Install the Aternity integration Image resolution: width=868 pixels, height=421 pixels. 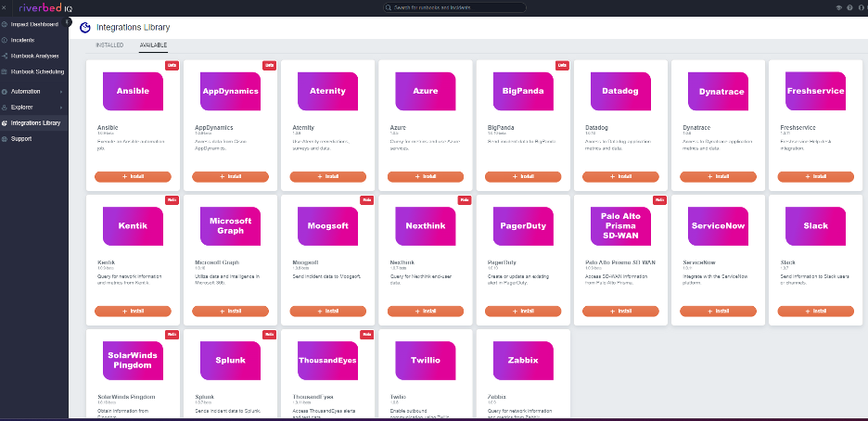click(x=327, y=176)
